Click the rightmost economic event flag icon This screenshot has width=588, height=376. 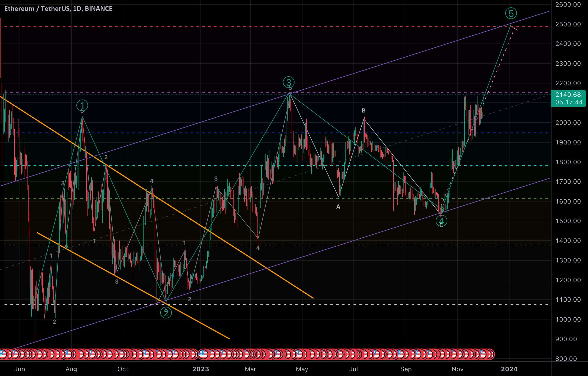(489, 354)
